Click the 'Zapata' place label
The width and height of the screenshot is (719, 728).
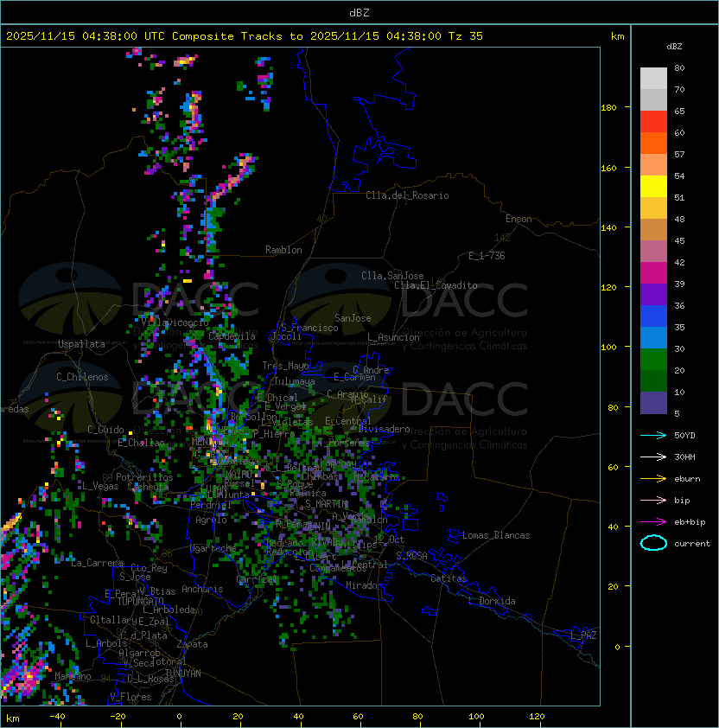192,644
